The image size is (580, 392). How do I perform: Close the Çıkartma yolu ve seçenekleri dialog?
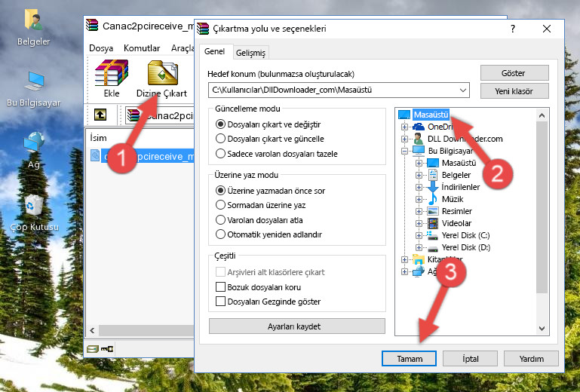tap(547, 29)
